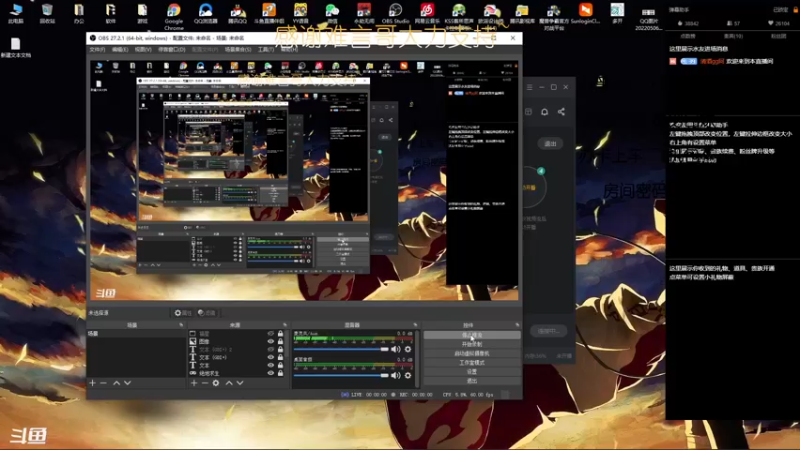800x450 pixels.
Task: Adjust 桌面音频 volume slider
Action: coord(341,375)
